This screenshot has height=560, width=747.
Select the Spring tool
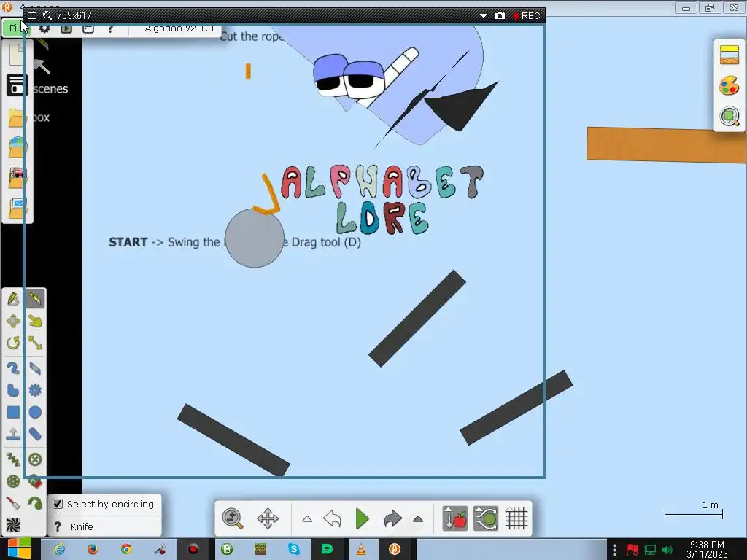(13, 459)
